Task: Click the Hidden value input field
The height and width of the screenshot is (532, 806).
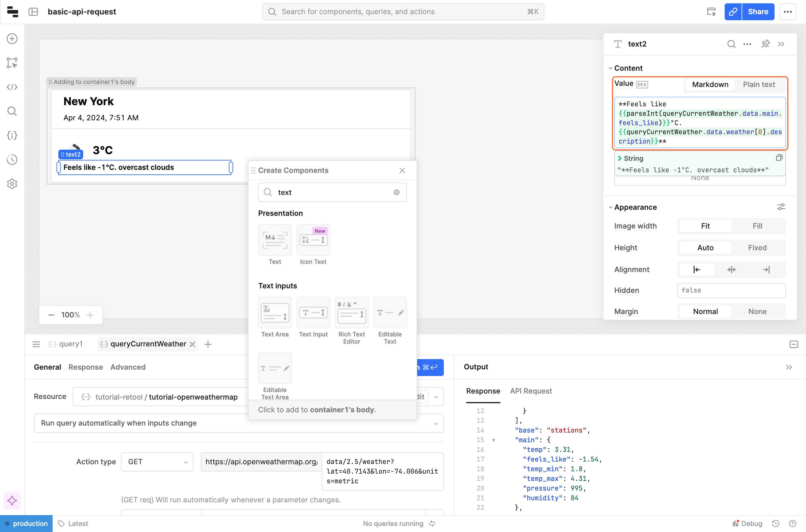Action: pos(731,290)
